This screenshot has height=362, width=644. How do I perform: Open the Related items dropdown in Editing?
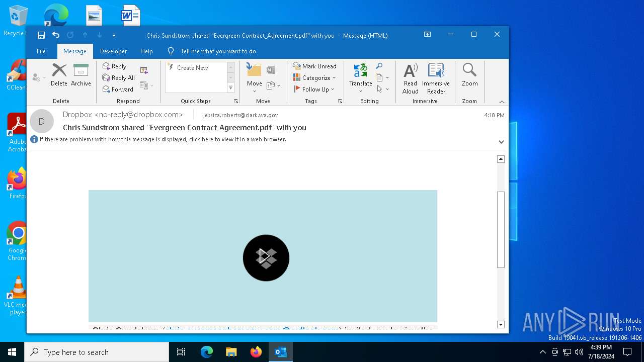(382, 77)
